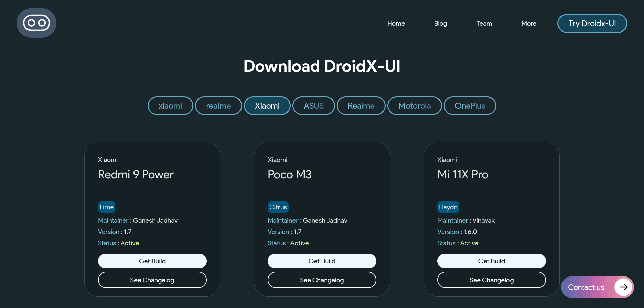Go to the Blog page

[x=440, y=23]
